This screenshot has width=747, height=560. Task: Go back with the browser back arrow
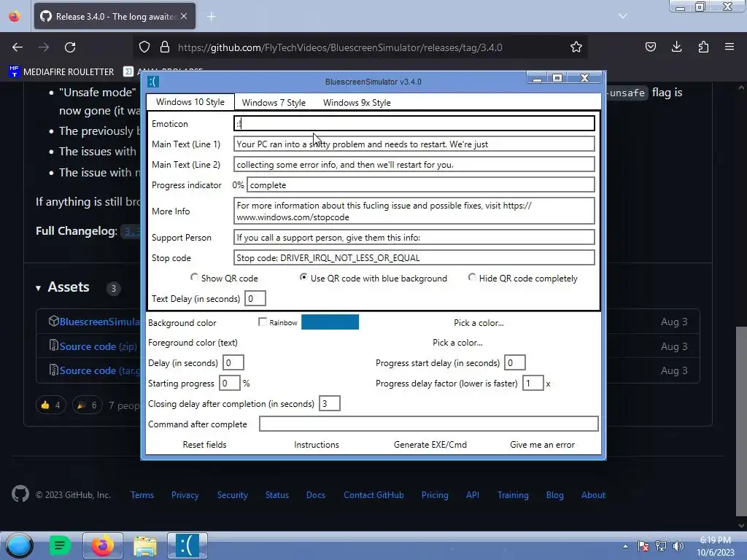18,47
